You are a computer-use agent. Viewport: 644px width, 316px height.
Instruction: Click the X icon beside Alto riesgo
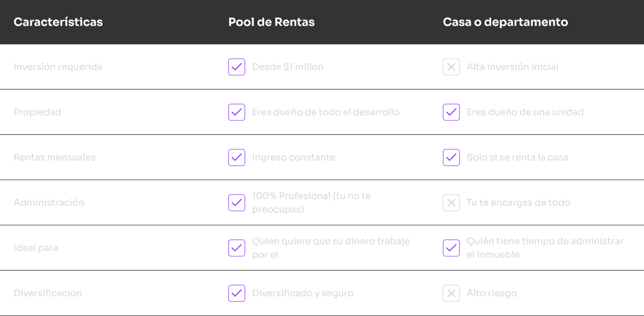[x=451, y=293]
